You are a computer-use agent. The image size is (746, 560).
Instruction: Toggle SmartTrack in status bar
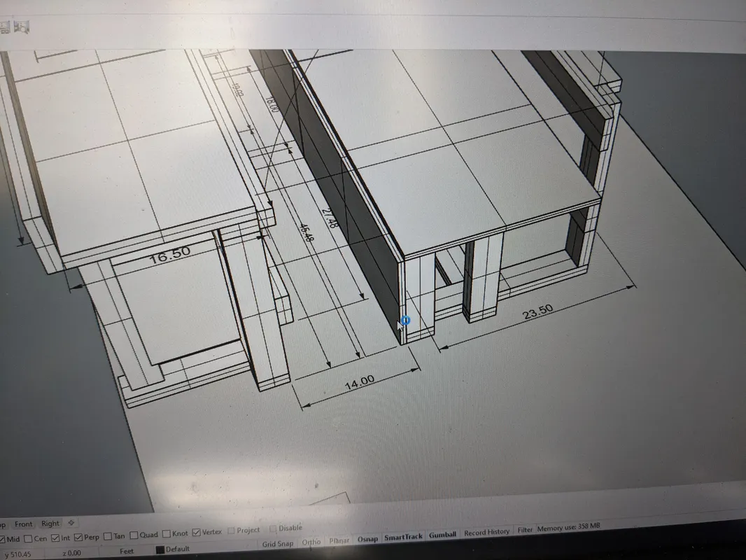coord(403,537)
